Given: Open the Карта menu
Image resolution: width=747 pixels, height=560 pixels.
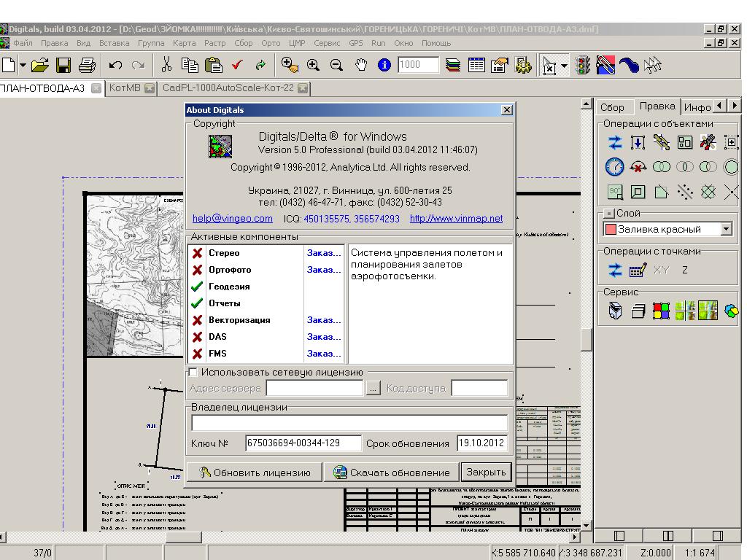Looking at the screenshot, I should click(x=184, y=43).
